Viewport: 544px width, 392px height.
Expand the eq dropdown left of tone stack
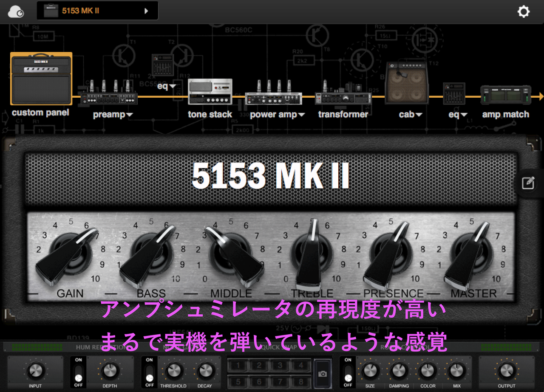167,86
